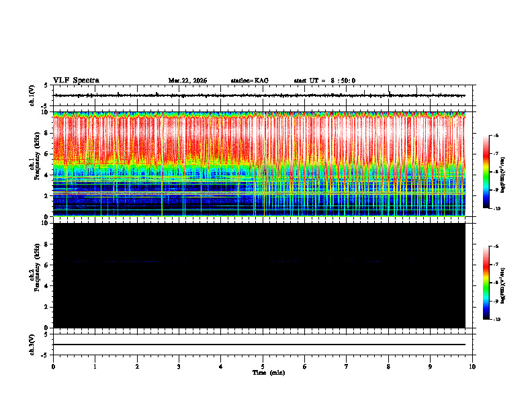Click the flat ch.3 voltage trace
The width and height of the screenshot is (532, 411).
click(259, 345)
